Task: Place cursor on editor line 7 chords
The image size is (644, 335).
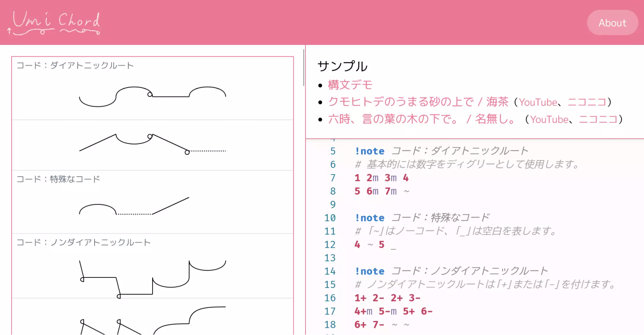Action: (x=381, y=178)
